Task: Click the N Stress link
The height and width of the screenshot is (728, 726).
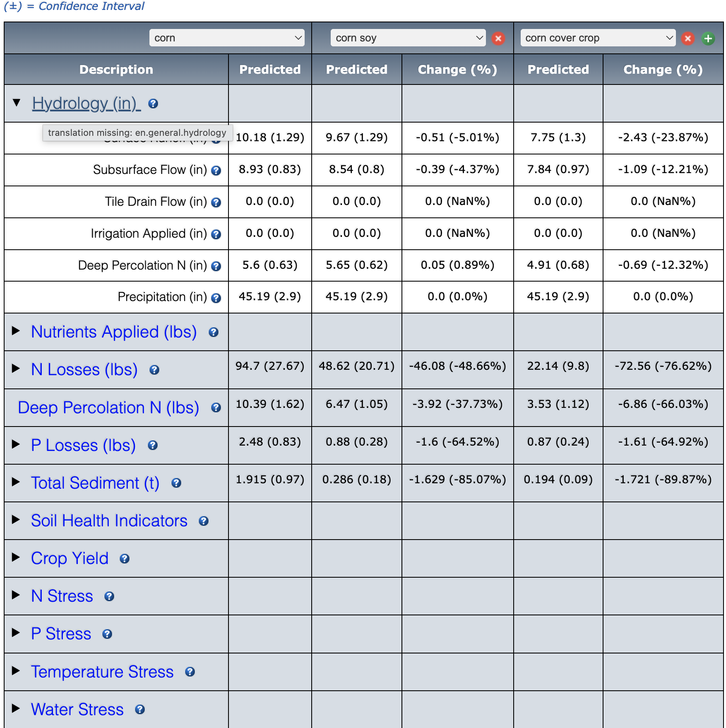Action: click(x=62, y=596)
